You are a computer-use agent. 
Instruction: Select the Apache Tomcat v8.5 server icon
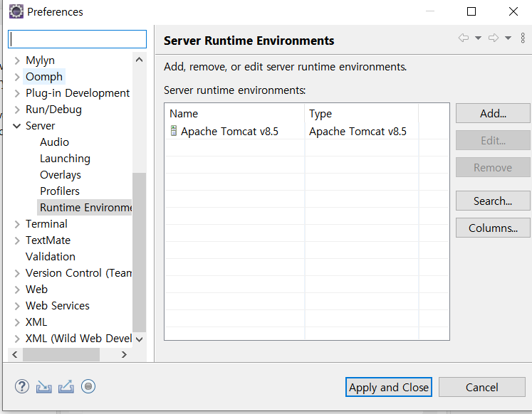pos(173,131)
